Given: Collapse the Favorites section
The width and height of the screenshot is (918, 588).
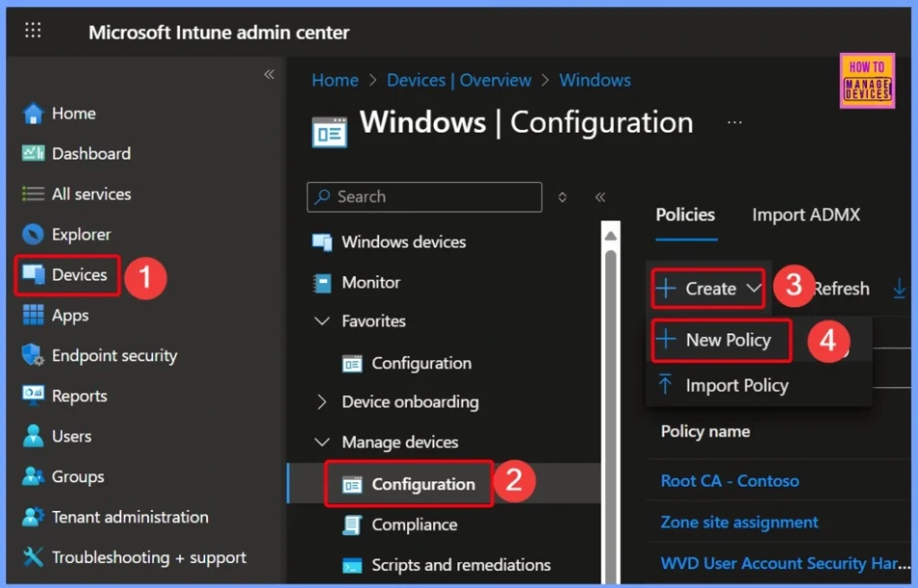Looking at the screenshot, I should coord(322,321).
